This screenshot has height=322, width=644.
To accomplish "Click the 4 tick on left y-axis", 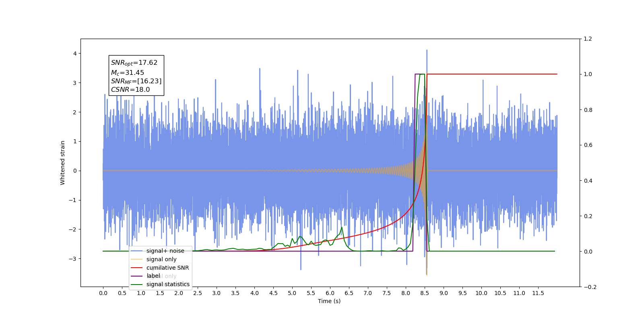I will pos(74,54).
